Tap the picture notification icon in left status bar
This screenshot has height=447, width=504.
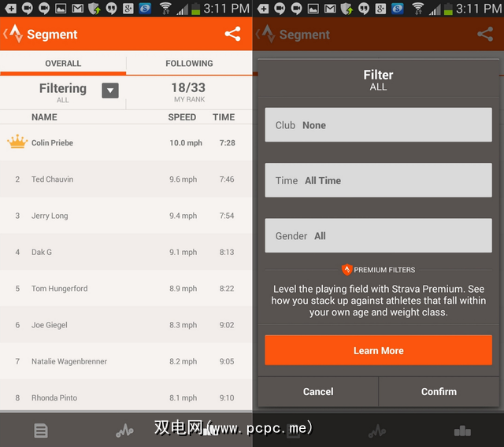tap(61, 9)
